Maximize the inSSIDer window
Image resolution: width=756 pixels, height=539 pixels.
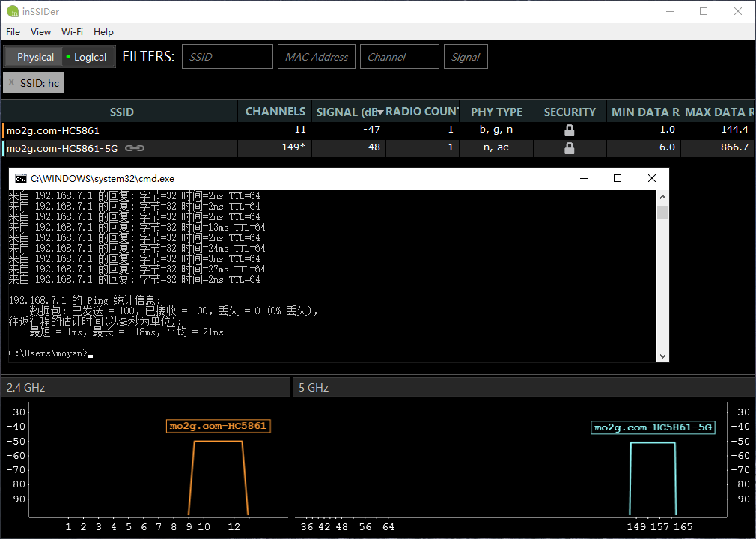704,11
